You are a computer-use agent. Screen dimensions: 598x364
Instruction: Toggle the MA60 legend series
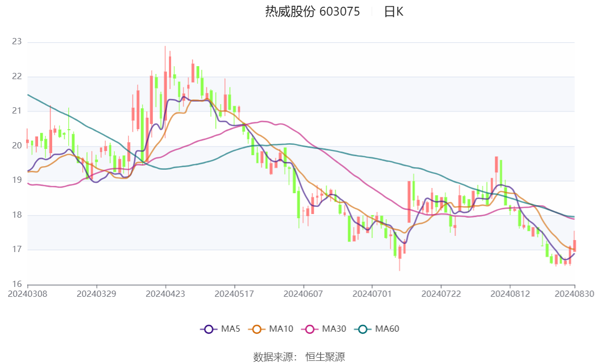coord(377,329)
